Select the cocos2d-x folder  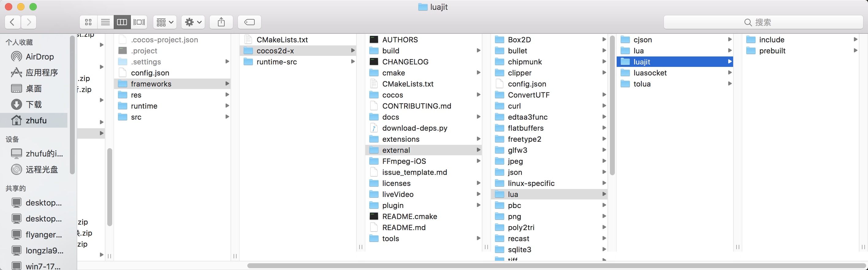(x=298, y=51)
